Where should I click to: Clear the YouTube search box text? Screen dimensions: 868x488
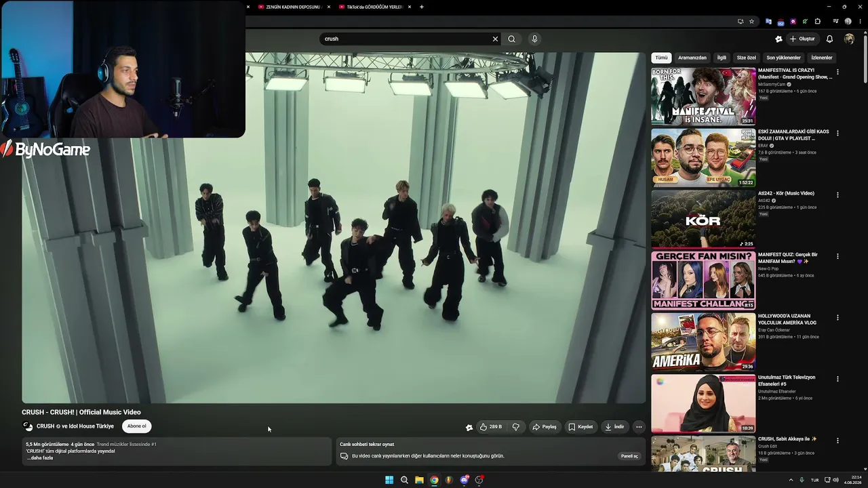495,39
